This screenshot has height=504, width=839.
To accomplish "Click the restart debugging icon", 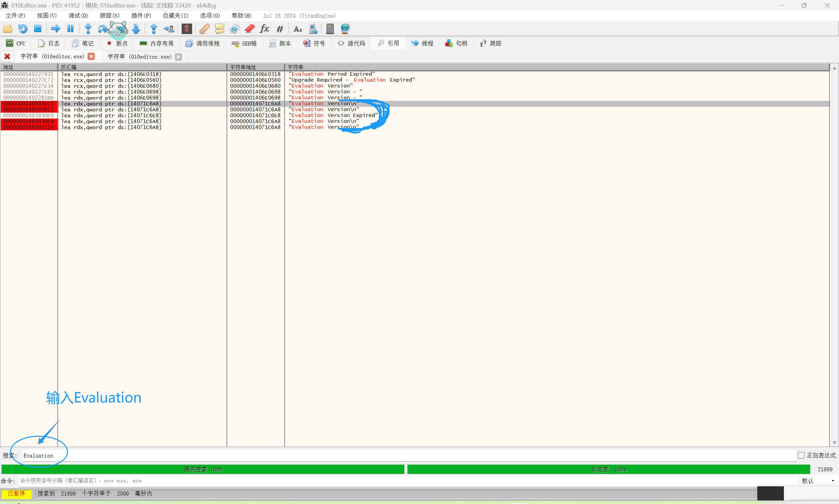I will (x=23, y=29).
